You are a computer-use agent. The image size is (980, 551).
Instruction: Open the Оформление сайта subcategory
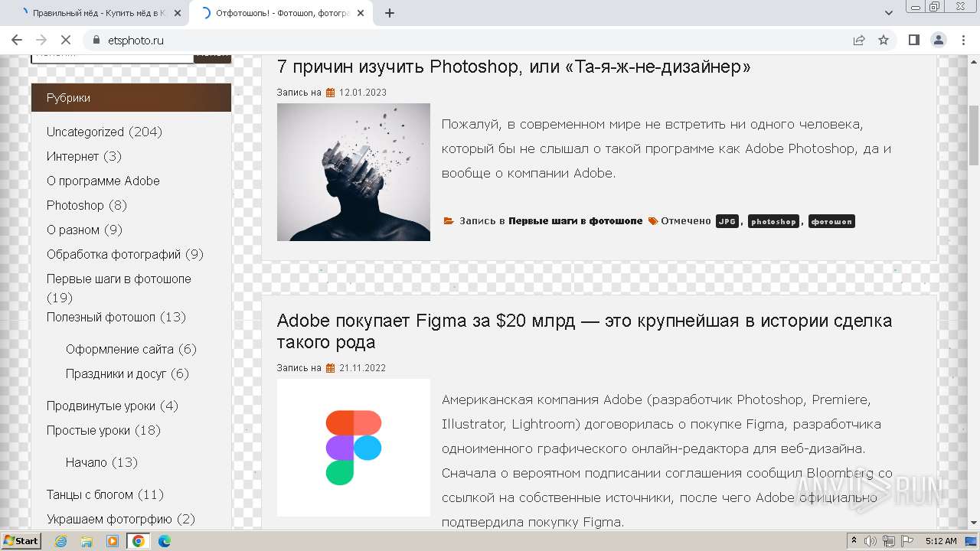point(119,349)
